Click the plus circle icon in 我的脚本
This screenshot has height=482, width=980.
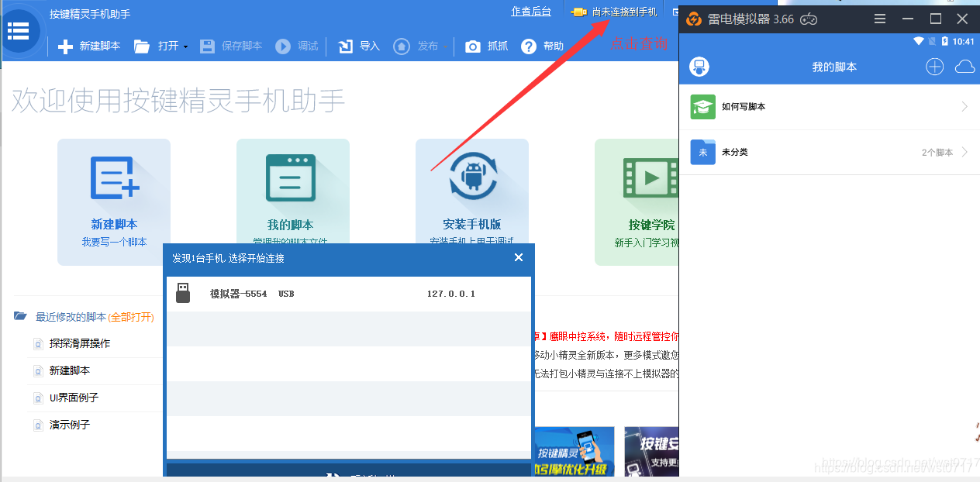pos(935,67)
